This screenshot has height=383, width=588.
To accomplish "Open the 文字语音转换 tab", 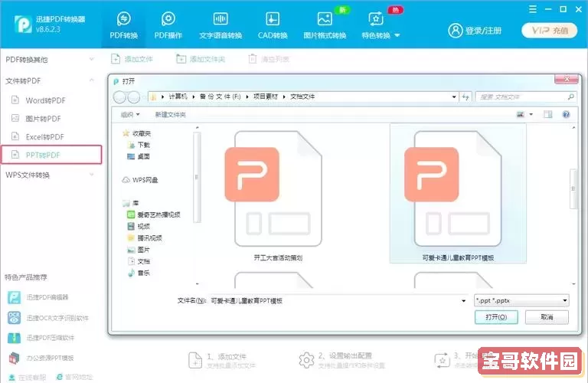I will (220, 25).
